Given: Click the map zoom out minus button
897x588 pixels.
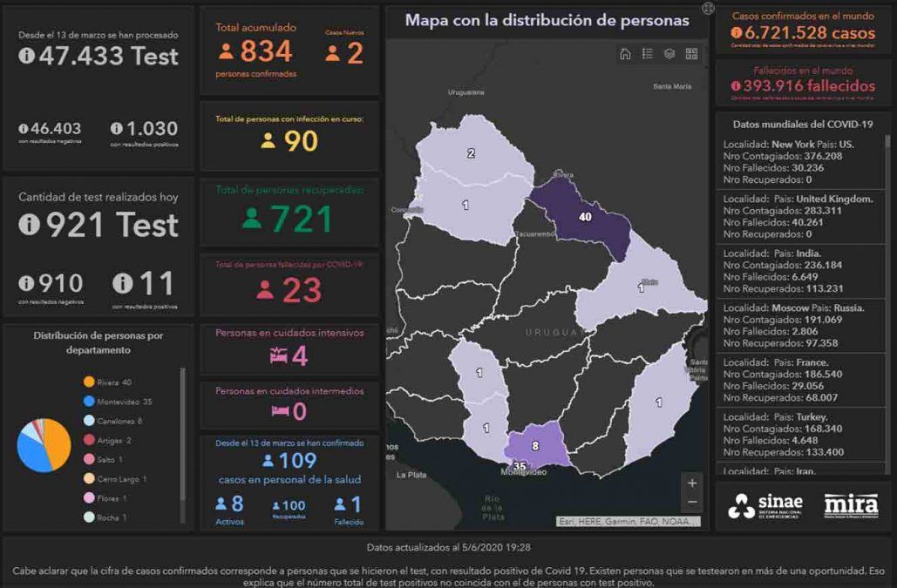Looking at the screenshot, I should (x=691, y=503).
